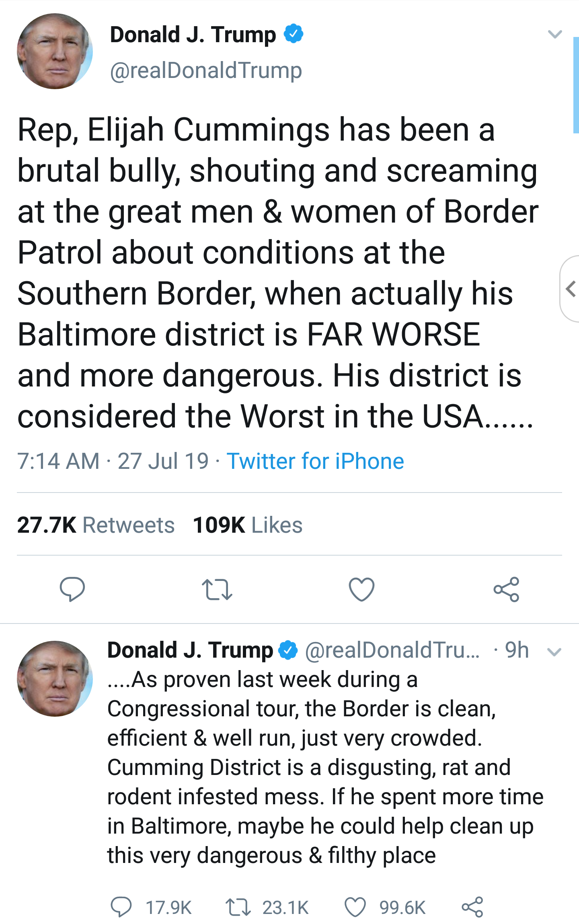Open profile picture on main tweet
The width and height of the screenshot is (579, 924).
[x=55, y=51]
